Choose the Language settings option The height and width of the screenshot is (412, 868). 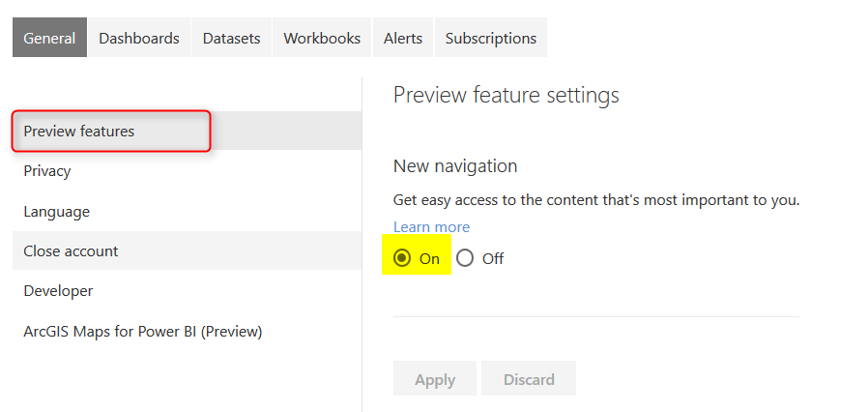click(57, 211)
